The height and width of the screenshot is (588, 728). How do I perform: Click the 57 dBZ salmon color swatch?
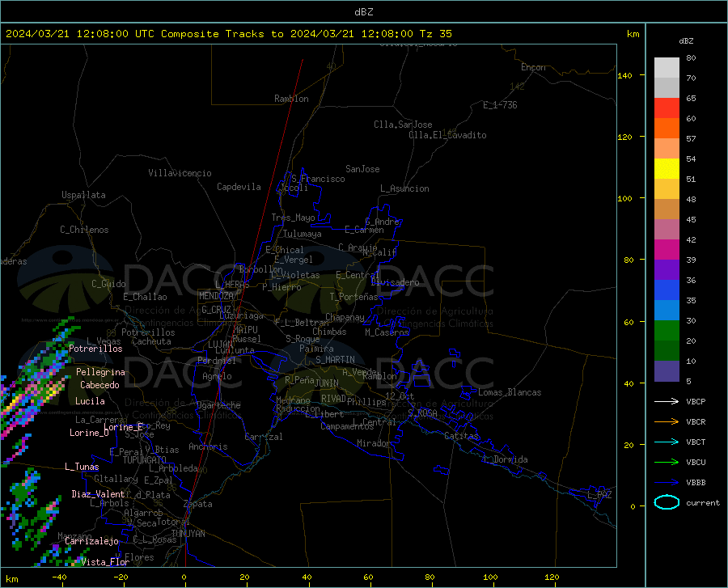coord(667,149)
